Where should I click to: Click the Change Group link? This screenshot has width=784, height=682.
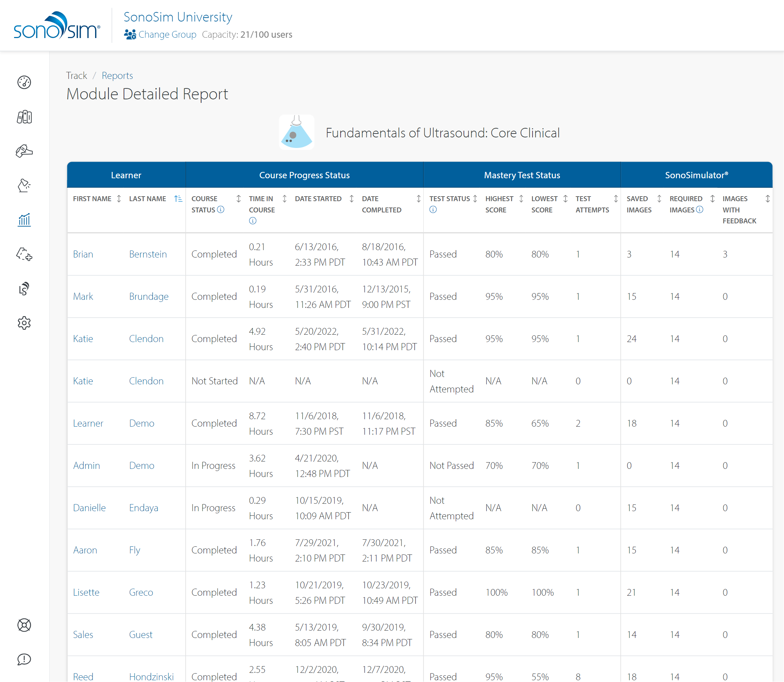point(167,35)
